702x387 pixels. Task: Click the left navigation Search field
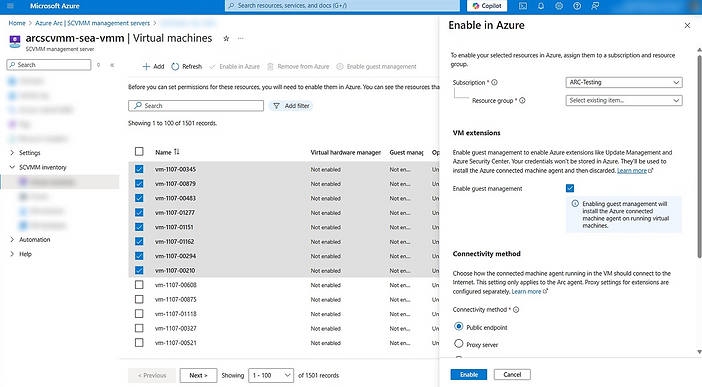[49, 65]
